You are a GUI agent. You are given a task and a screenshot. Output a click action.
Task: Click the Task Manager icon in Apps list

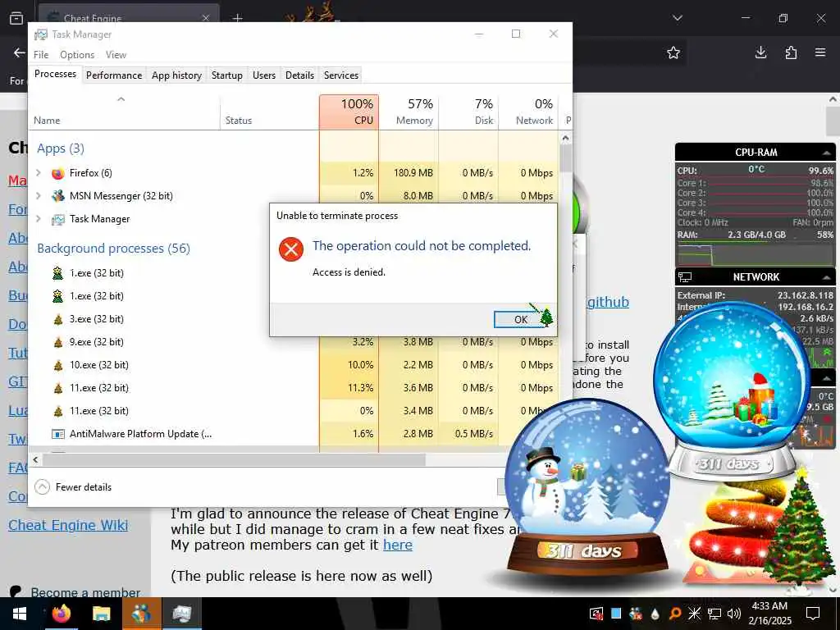58,219
